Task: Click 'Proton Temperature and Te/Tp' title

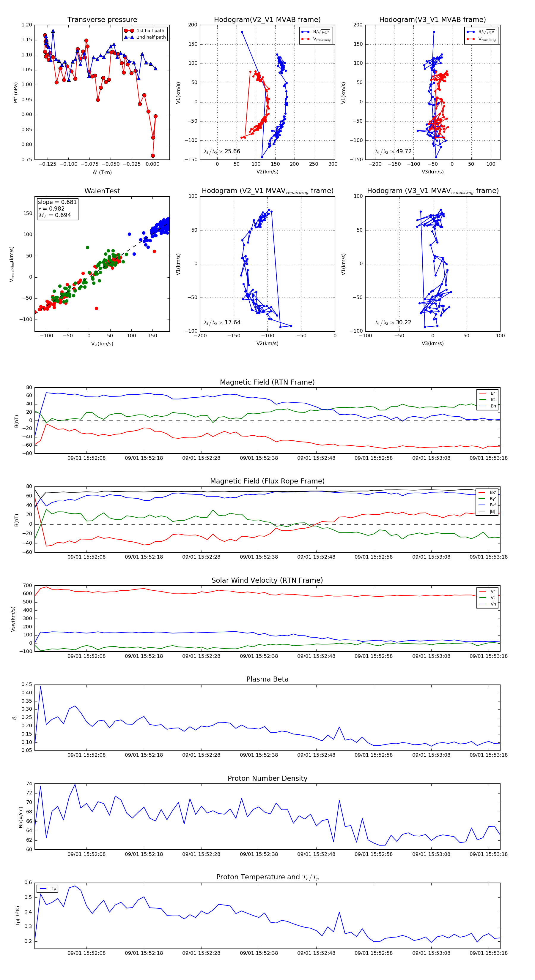Action: pos(267,877)
